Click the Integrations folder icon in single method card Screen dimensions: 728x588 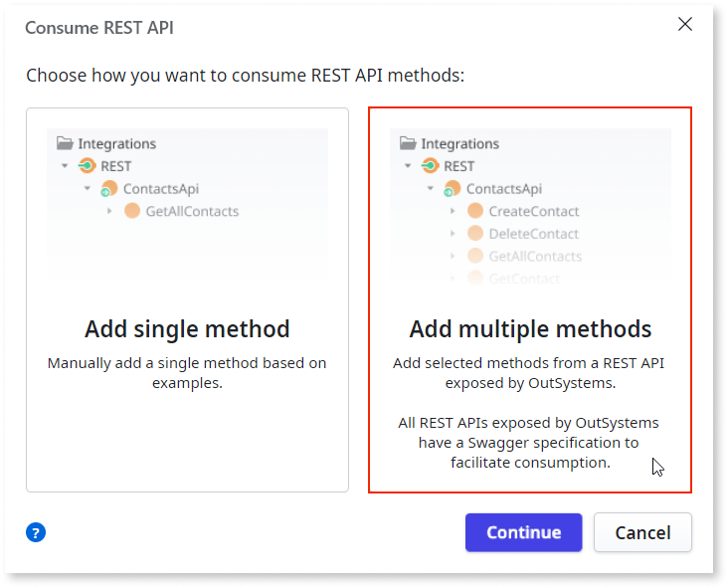pos(65,143)
